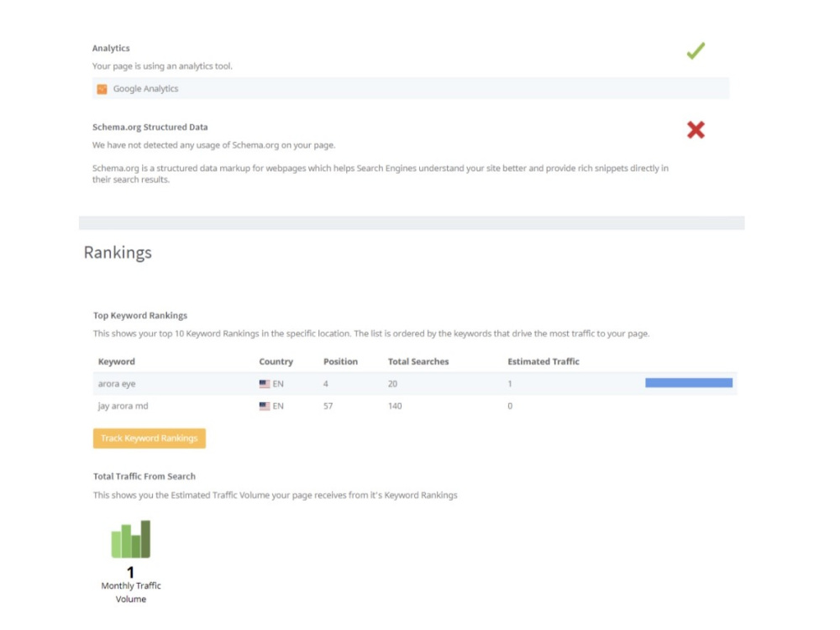This screenshot has height=630, width=840.
Task: Click estimated traffic value 0 for jay arora md
Action: pyautogui.click(x=510, y=406)
